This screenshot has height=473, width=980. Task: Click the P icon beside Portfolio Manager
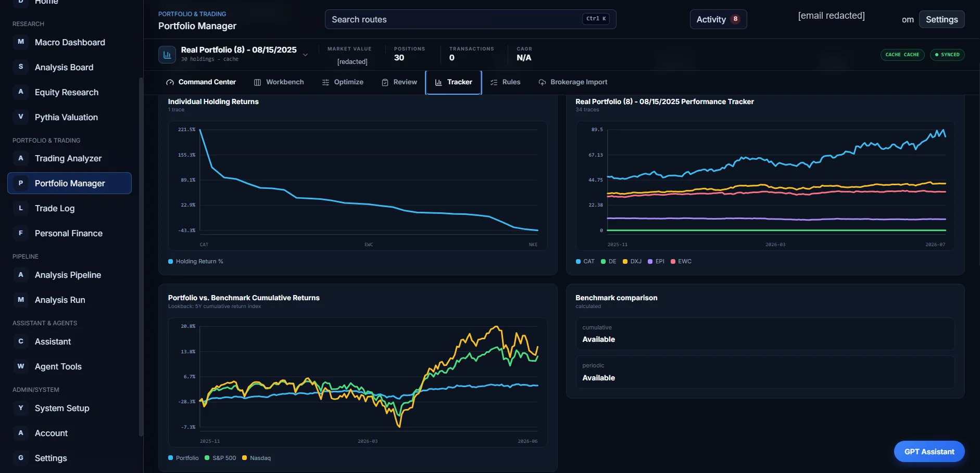tap(21, 183)
